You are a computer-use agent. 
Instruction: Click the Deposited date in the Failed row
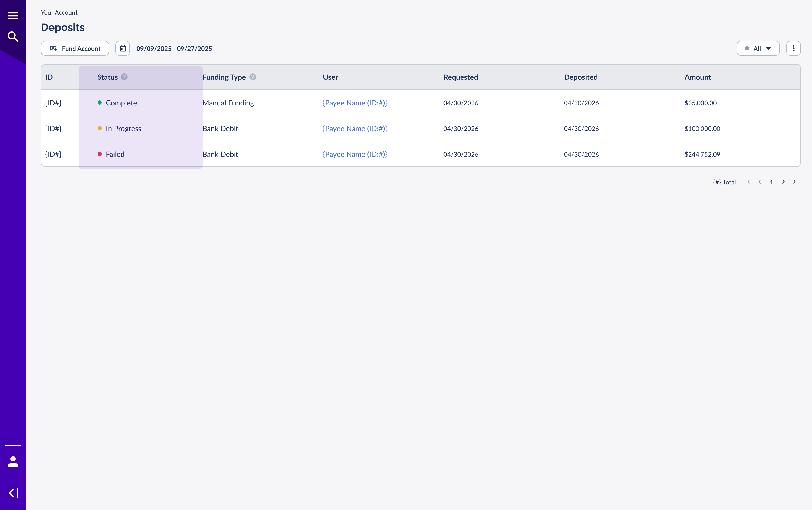click(581, 154)
